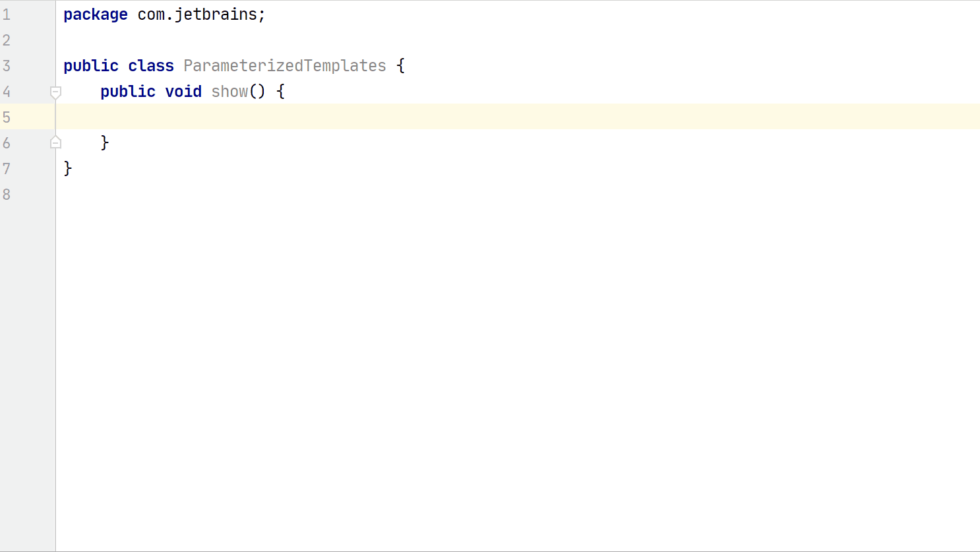Click the closing brace of show method

tap(105, 143)
